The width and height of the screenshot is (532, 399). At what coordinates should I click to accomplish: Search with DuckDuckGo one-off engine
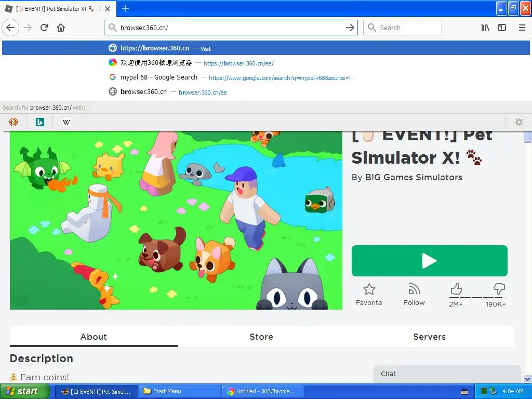pyautogui.click(x=14, y=122)
